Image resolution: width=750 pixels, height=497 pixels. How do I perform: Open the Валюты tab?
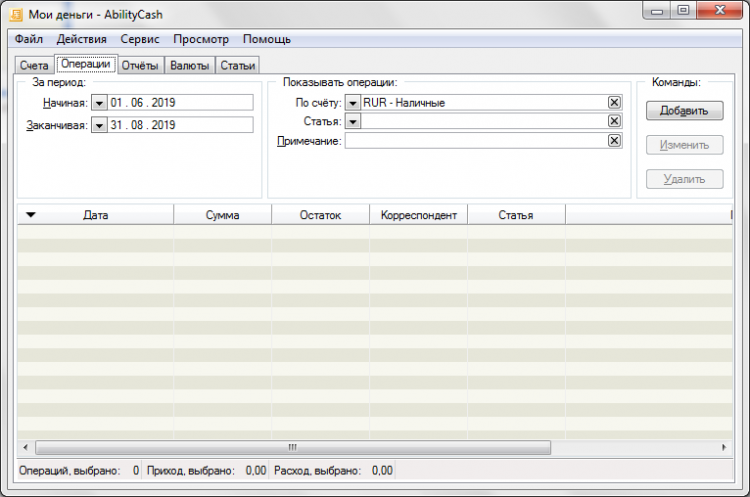click(189, 65)
